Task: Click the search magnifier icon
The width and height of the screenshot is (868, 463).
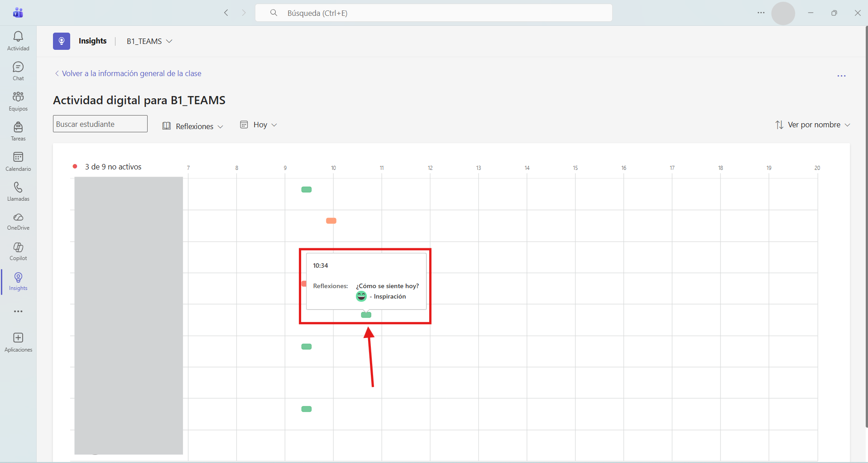Action: click(x=273, y=13)
